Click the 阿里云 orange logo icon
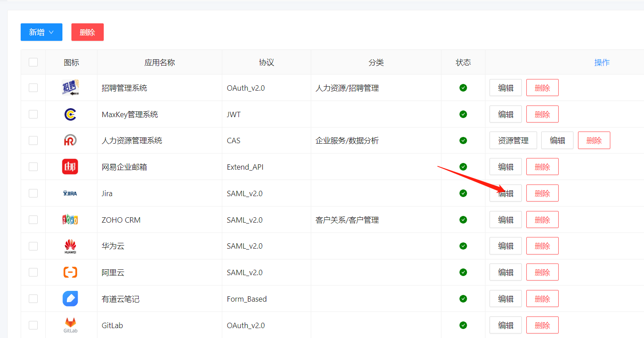Image resolution: width=644 pixels, height=338 pixels. click(70, 272)
